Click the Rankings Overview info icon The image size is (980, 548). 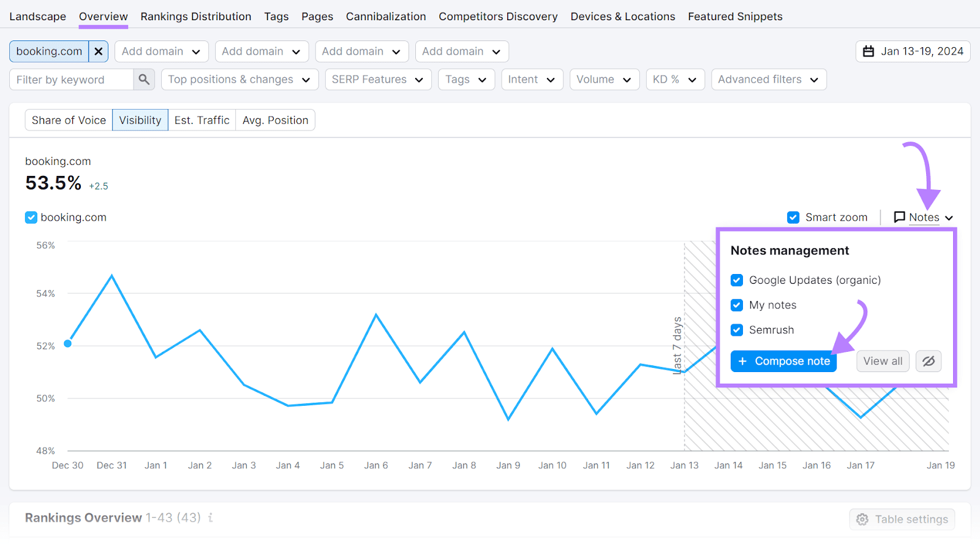pyautogui.click(x=211, y=518)
